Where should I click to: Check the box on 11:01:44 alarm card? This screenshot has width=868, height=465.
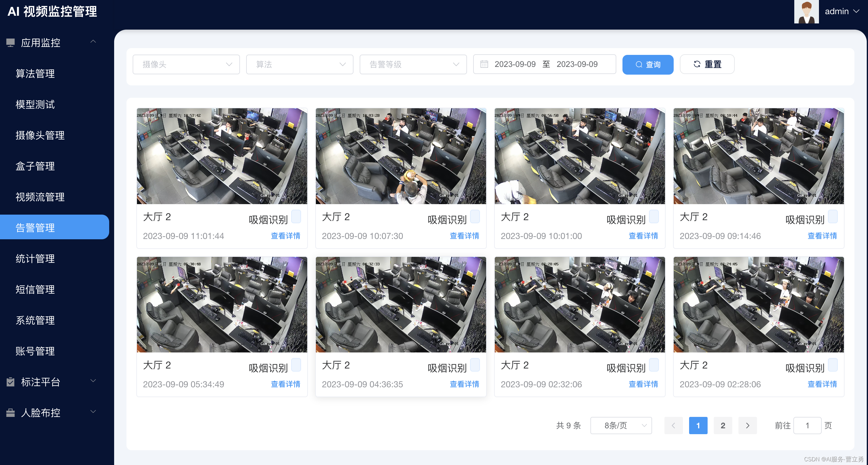(296, 217)
